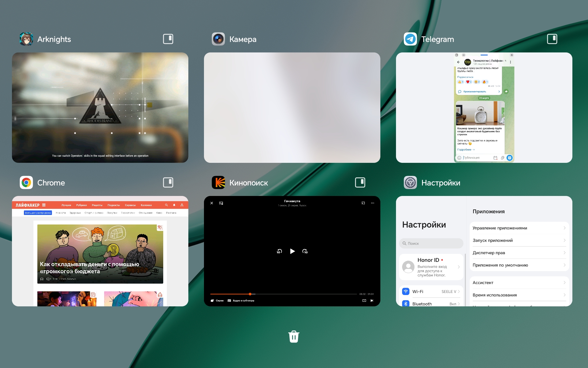Rewind 10 seconds in Кинопоиск player
The height and width of the screenshot is (368, 588).
[279, 251]
